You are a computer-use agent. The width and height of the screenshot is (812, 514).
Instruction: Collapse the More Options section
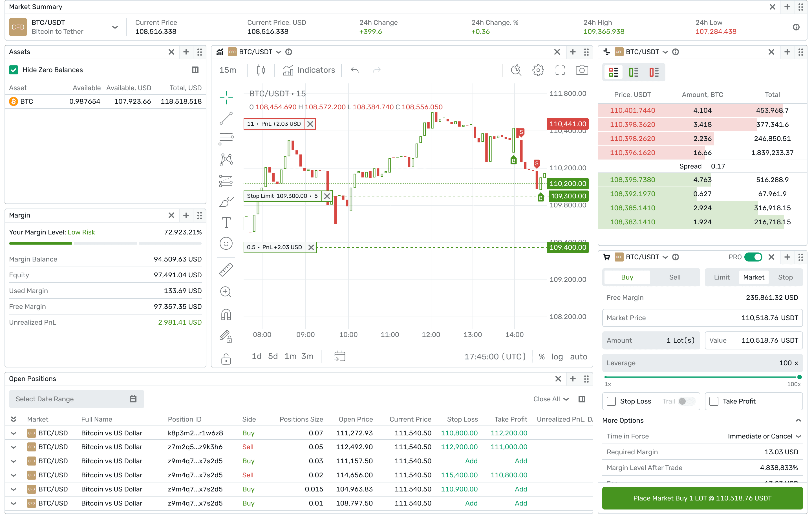pyautogui.click(x=798, y=420)
